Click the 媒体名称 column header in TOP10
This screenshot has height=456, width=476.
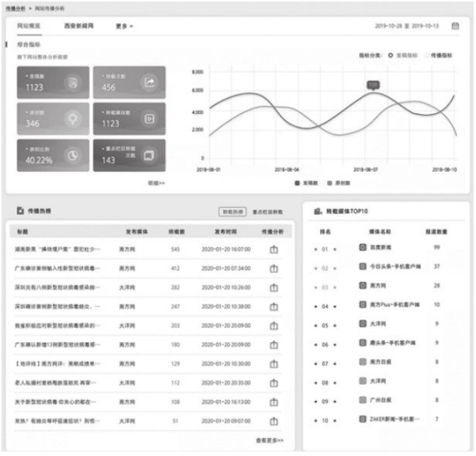(380, 232)
